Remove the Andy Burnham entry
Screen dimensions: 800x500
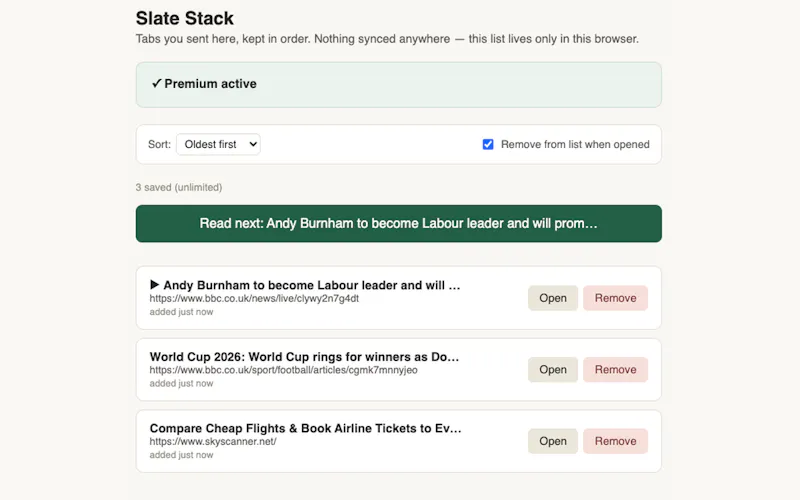(615, 298)
